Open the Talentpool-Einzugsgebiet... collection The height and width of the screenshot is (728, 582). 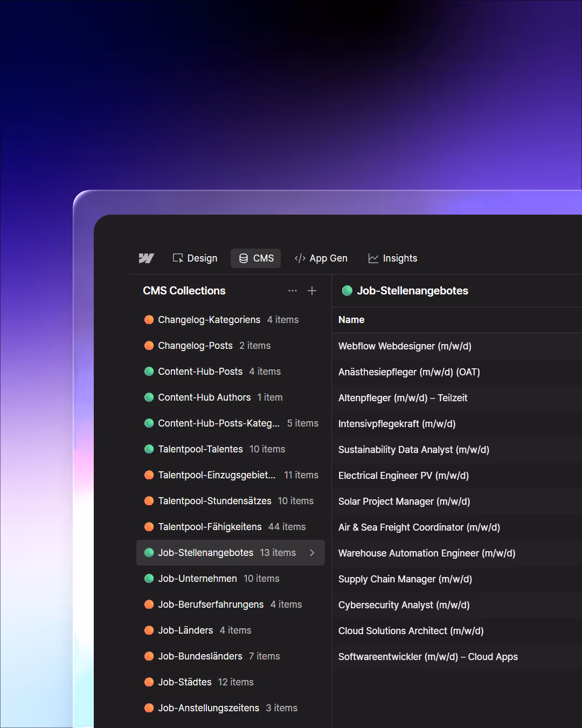click(x=231, y=475)
